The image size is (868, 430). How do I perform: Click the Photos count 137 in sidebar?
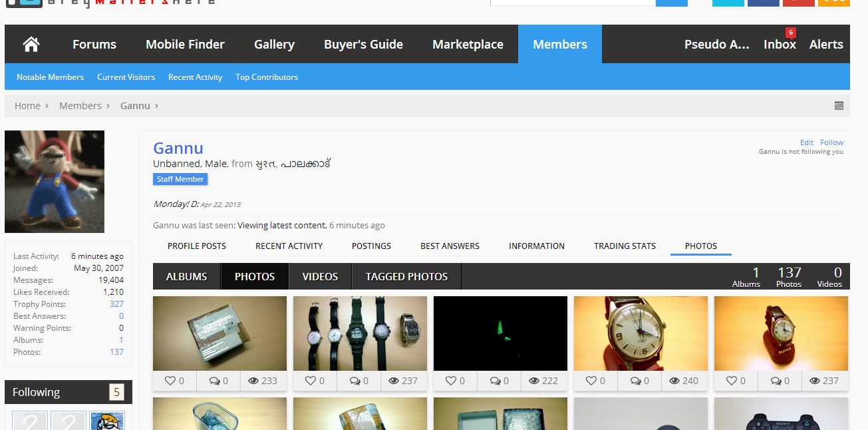click(116, 352)
